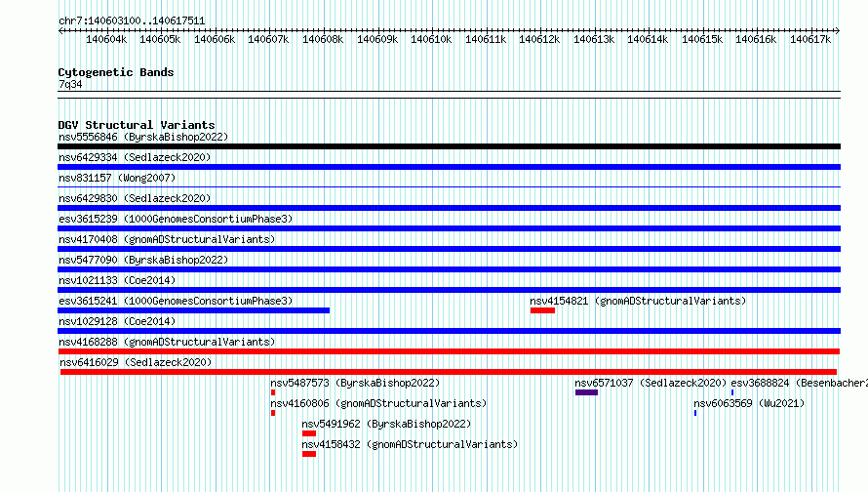Click the blue nsv4170408 variant bar
The image size is (868, 492).
coord(449,249)
